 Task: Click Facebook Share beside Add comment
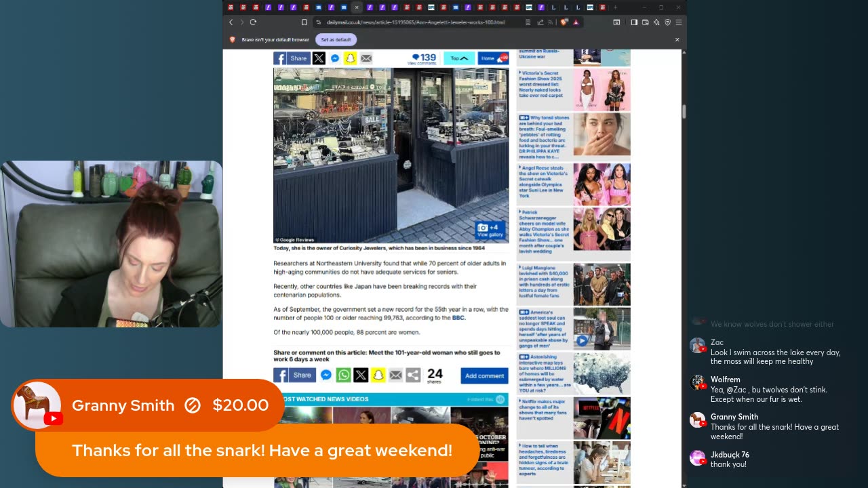click(x=294, y=375)
